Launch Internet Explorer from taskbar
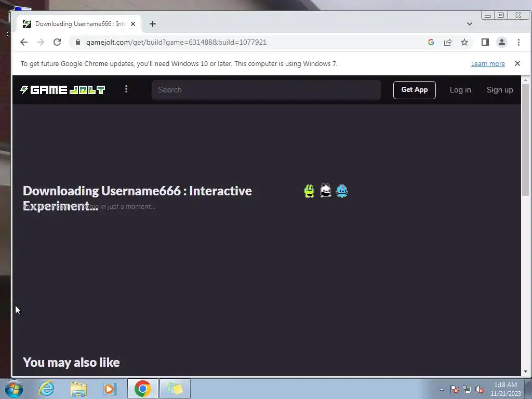Viewport: 532px width, 399px height. [46, 389]
